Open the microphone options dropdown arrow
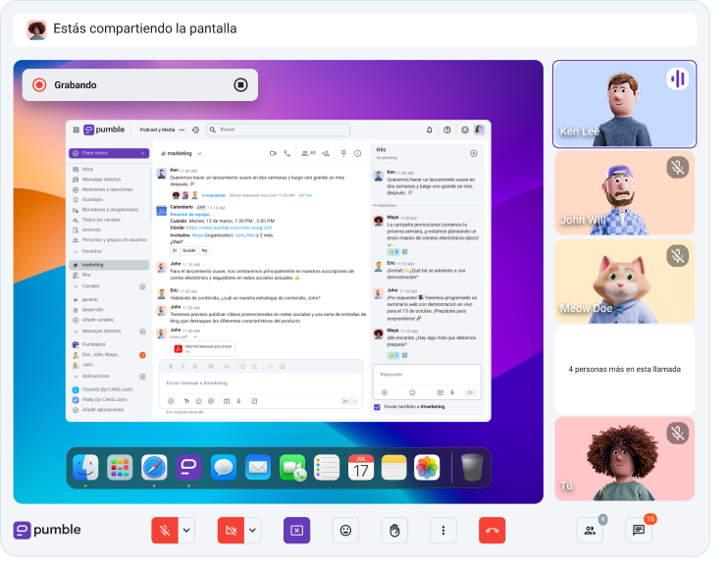The height and width of the screenshot is (564, 728). pos(186,530)
